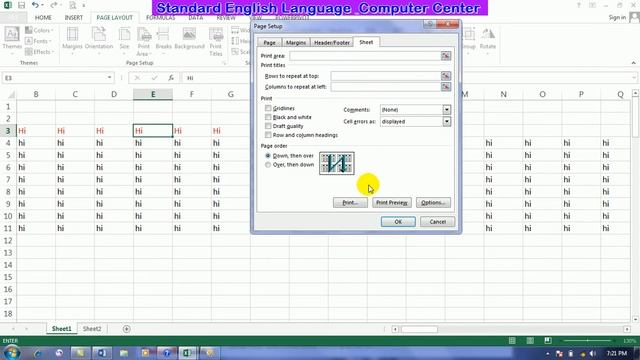The width and height of the screenshot is (640, 360).
Task: Select Over, then down page order
Action: point(268,165)
